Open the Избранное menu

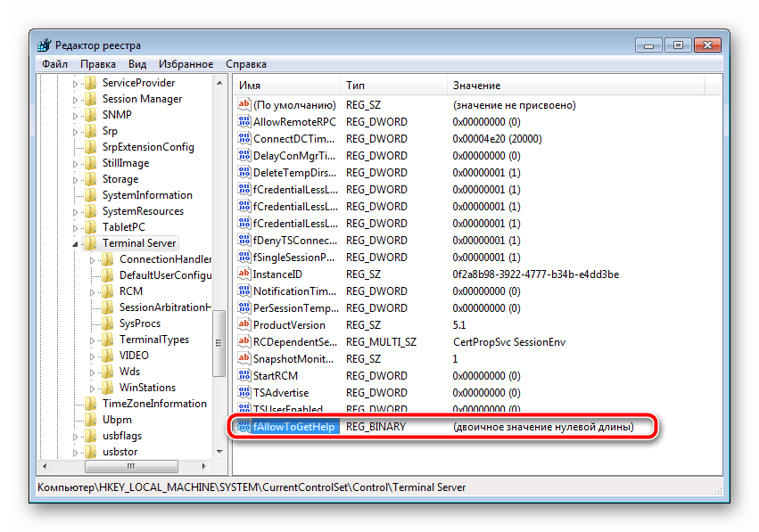coord(187,63)
